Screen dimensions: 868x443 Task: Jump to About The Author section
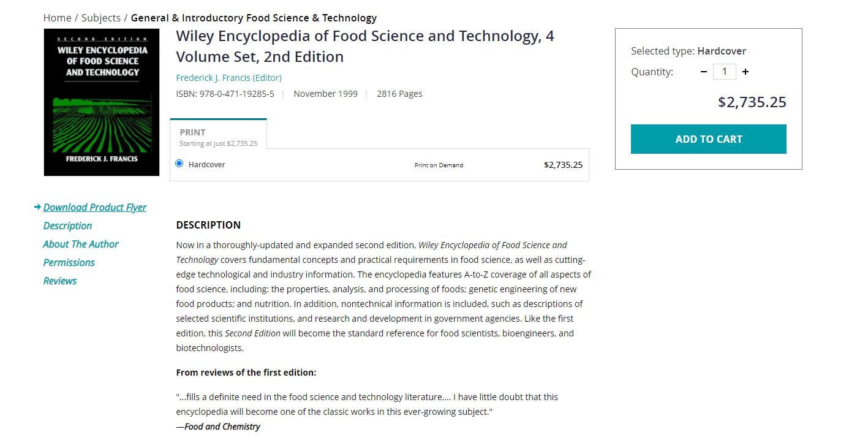click(x=81, y=244)
